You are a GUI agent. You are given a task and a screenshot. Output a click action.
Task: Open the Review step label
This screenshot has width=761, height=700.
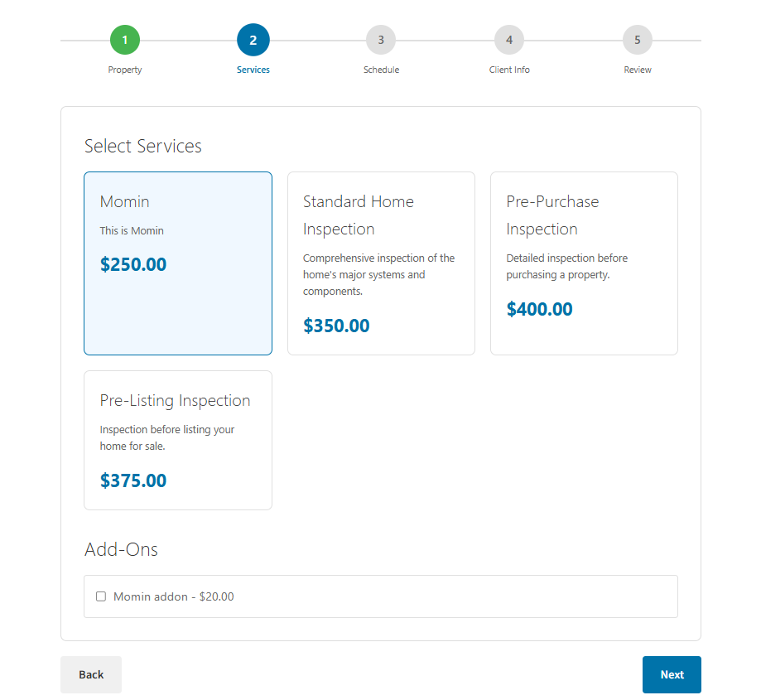point(638,70)
